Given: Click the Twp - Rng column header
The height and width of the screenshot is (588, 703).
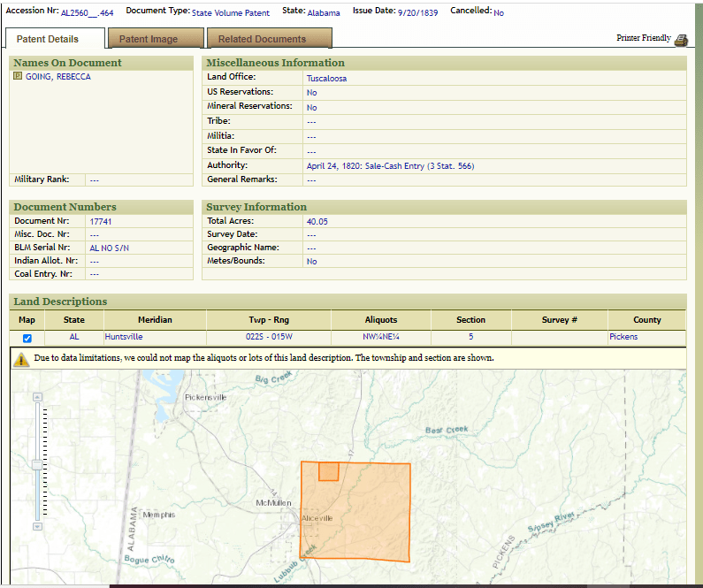Looking at the screenshot, I should coord(268,320).
